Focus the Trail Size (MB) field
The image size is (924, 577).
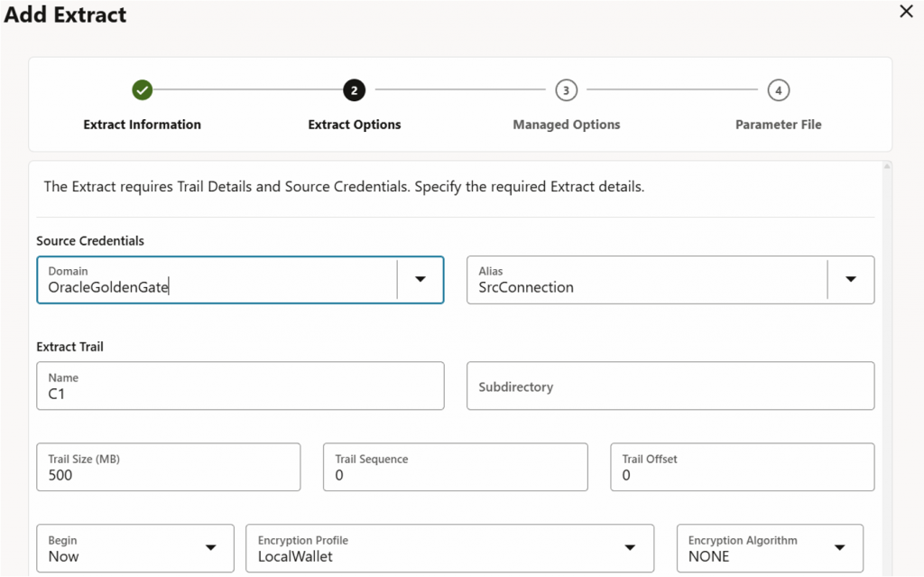(168, 468)
